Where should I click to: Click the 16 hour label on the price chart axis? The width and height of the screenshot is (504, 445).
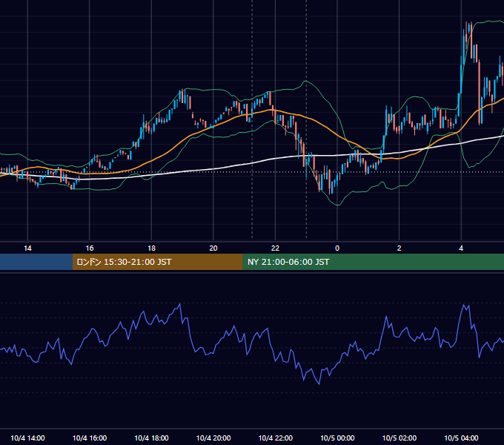90,248
